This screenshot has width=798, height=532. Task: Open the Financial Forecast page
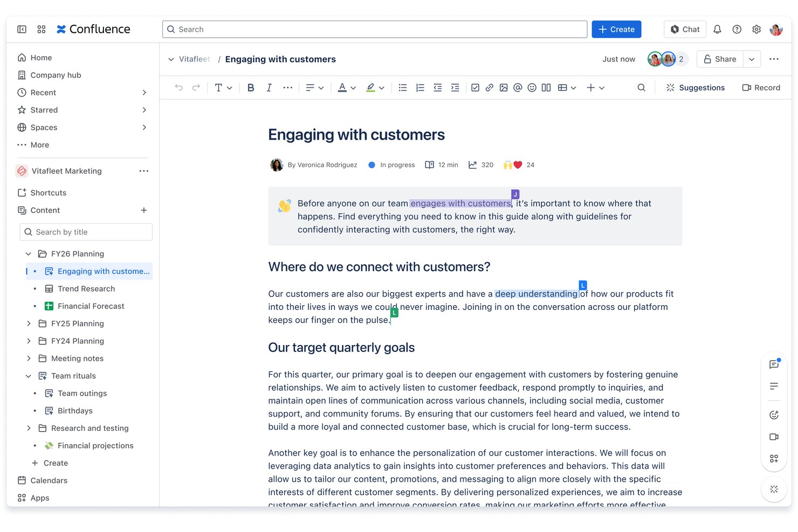91,306
